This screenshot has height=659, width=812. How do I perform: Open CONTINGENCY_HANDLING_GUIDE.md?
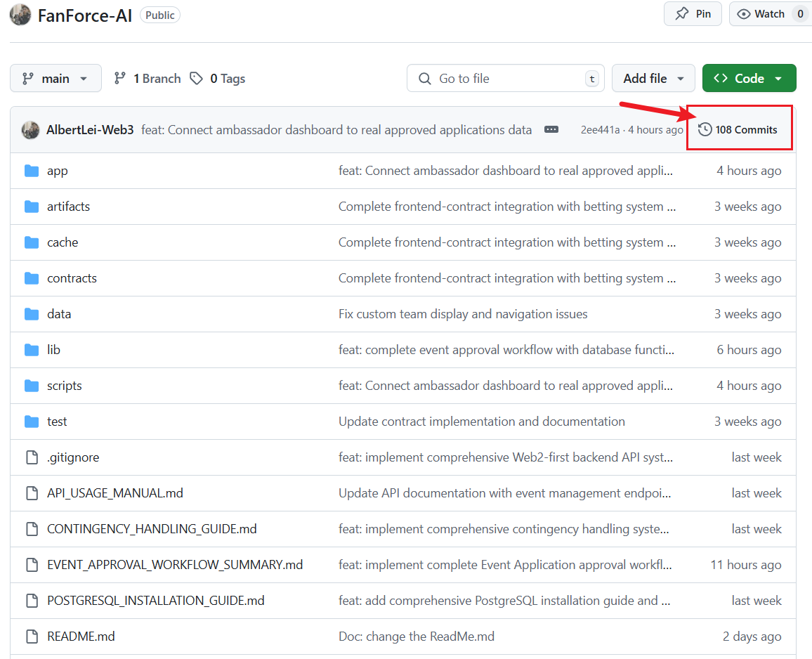tap(152, 529)
